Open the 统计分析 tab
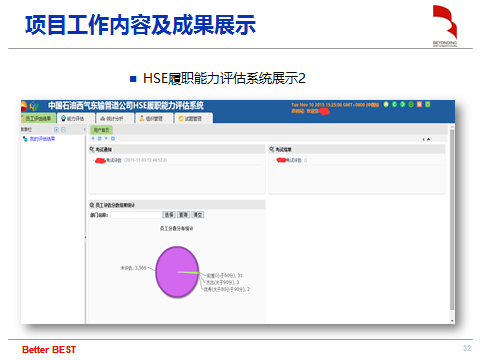The image size is (480, 360). coord(114,118)
